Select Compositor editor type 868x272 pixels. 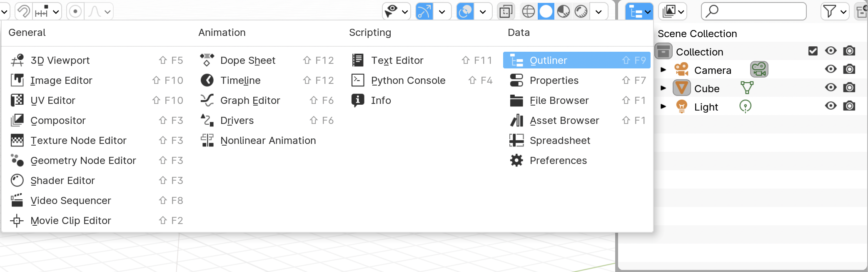coord(97,121)
